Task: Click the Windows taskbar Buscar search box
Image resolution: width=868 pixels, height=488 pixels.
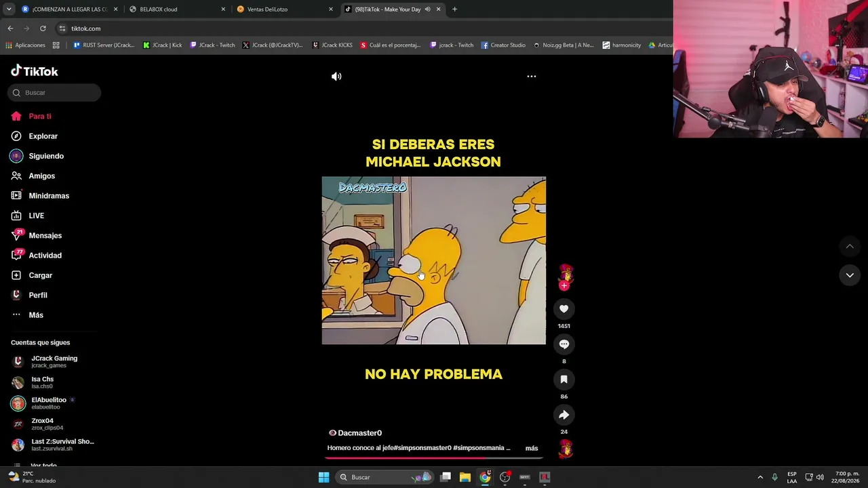Action: 385,477
